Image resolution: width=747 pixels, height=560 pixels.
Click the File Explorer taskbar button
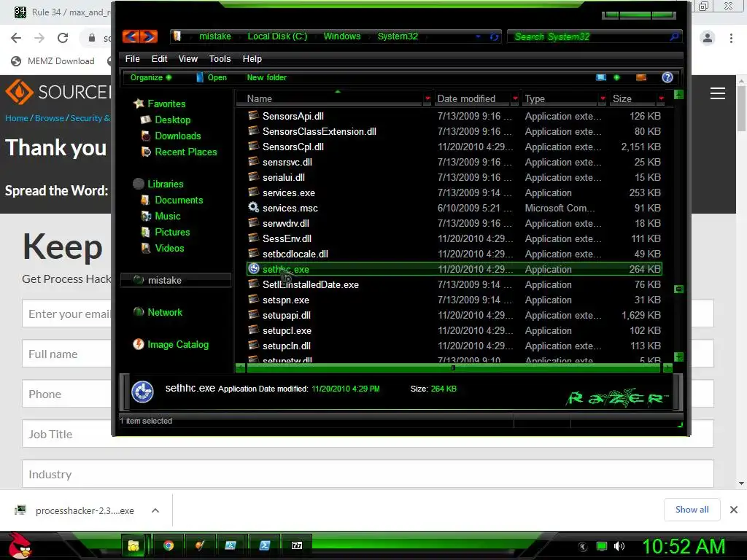[x=133, y=545]
